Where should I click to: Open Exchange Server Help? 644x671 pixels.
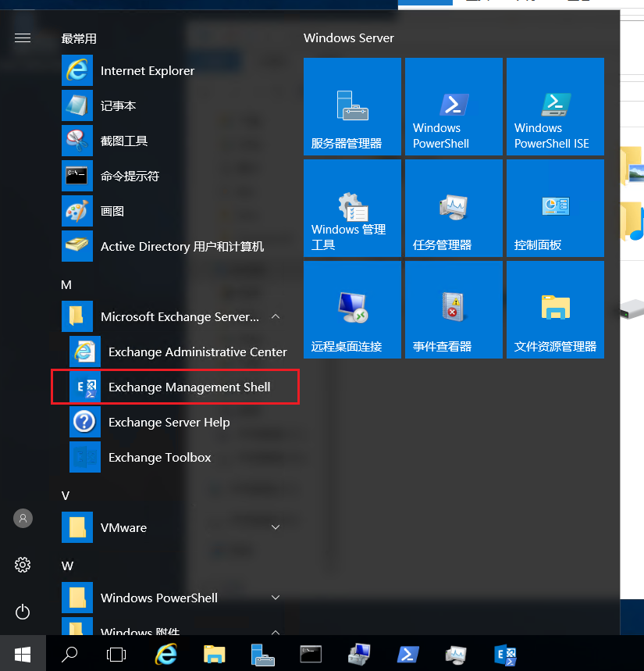180,422
